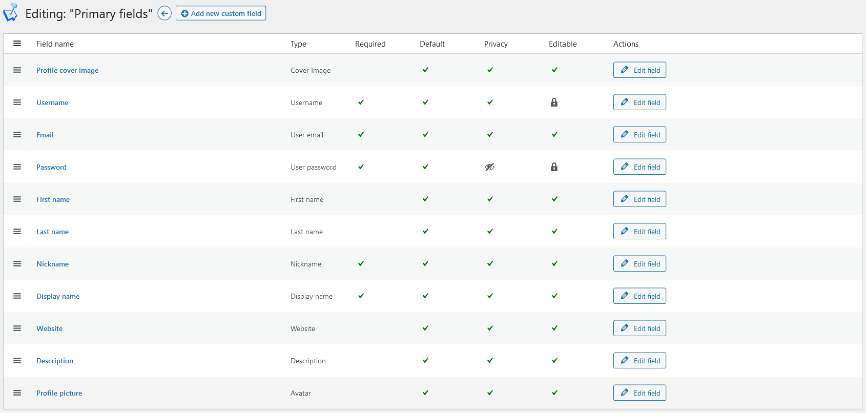Click the 'Avatar' type cell
Image resolution: width=868 pixels, height=413 pixels.
click(x=301, y=393)
